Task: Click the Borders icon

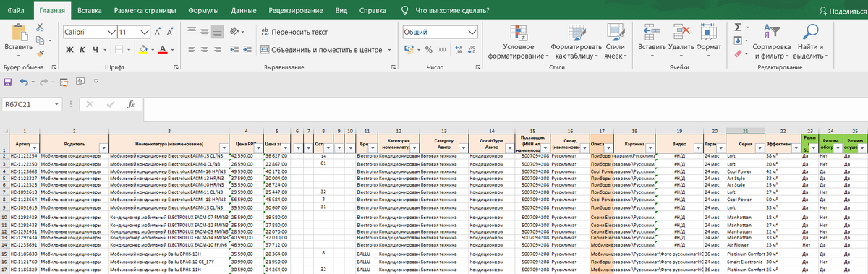Action: point(119,49)
